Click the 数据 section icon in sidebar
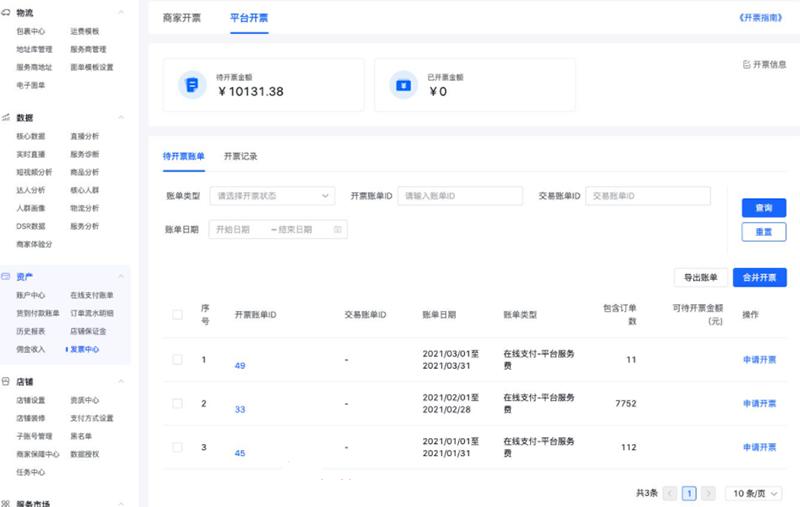 [x=6, y=117]
